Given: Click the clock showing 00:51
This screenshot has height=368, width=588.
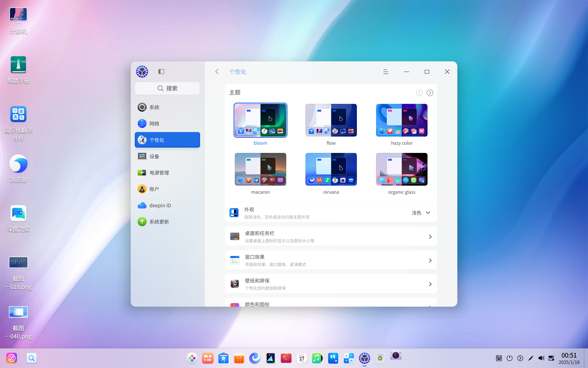Looking at the screenshot, I should tap(569, 356).
